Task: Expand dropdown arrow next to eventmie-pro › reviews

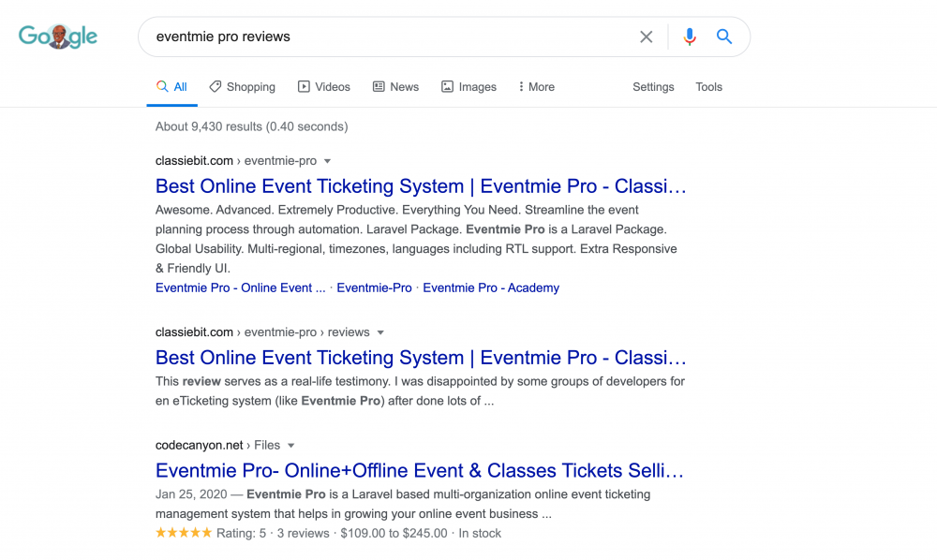Action: click(x=380, y=332)
